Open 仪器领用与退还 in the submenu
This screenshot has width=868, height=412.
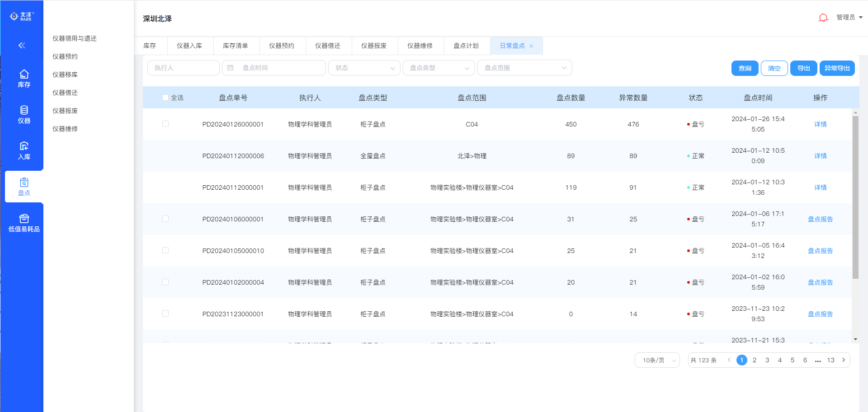pos(75,38)
